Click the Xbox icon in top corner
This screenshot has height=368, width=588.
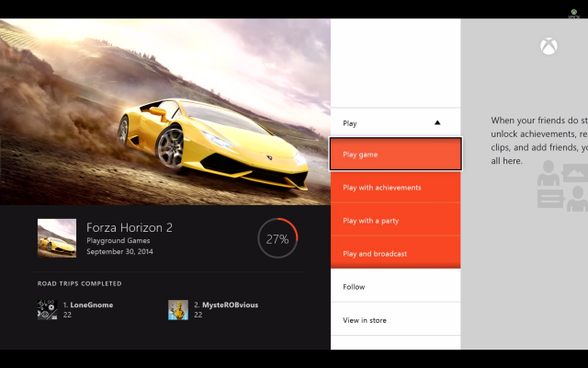[x=573, y=13]
